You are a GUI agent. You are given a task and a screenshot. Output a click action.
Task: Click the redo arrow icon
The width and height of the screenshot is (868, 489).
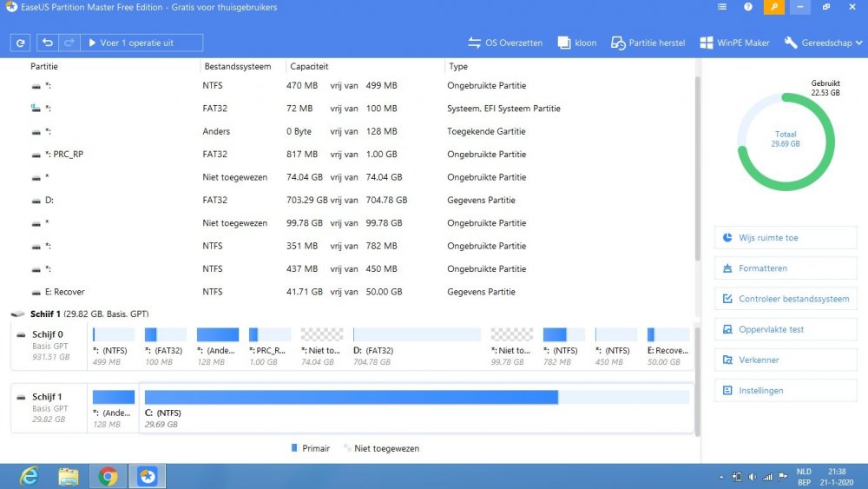point(69,43)
